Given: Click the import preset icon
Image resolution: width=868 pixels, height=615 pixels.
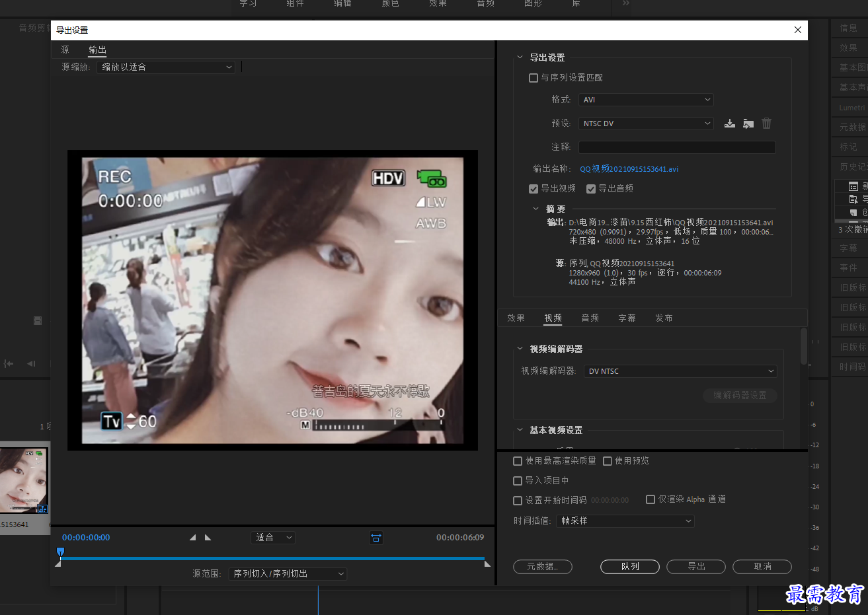Looking at the screenshot, I should pos(748,124).
